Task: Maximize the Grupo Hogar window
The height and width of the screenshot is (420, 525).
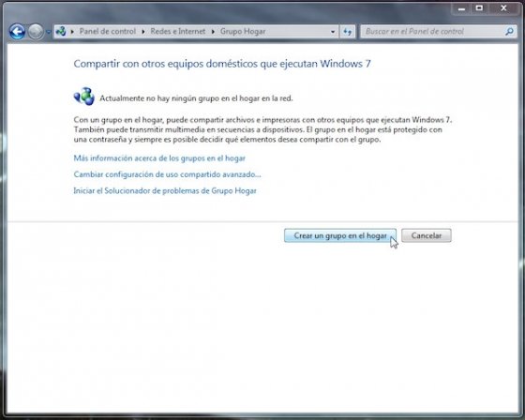Action: pos(479,8)
